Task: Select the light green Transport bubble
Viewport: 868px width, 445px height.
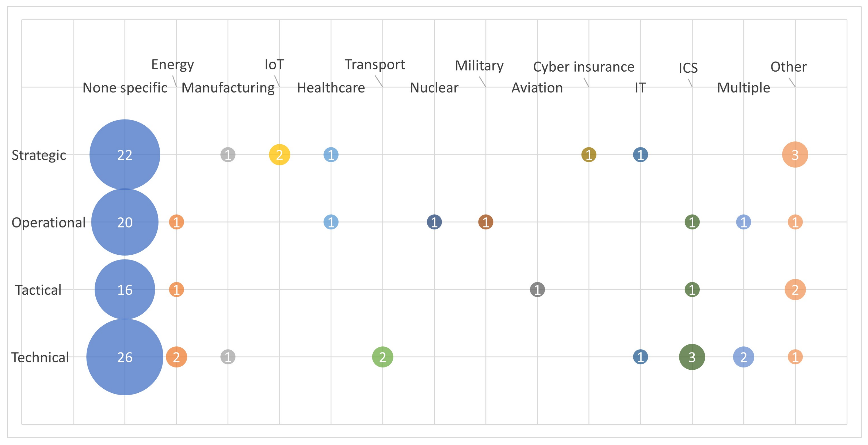Action: click(x=382, y=357)
